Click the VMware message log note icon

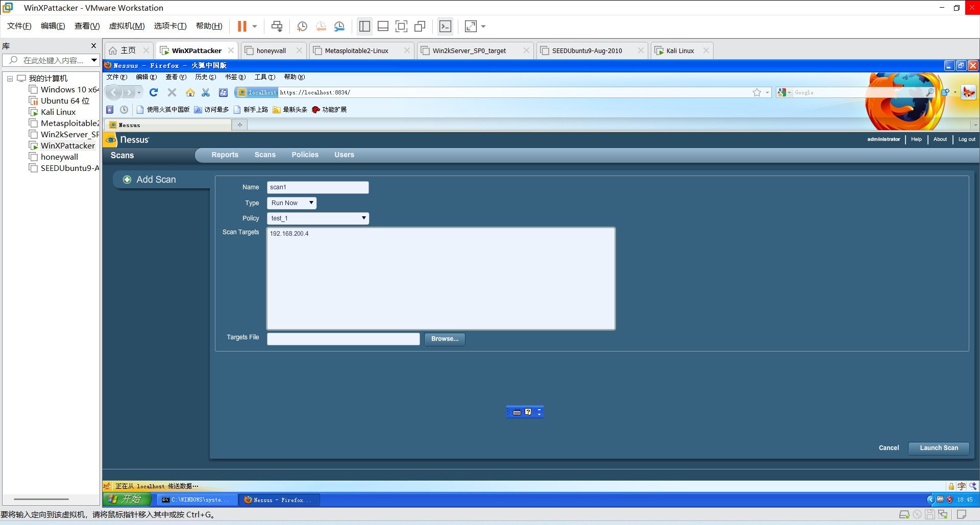(962, 514)
